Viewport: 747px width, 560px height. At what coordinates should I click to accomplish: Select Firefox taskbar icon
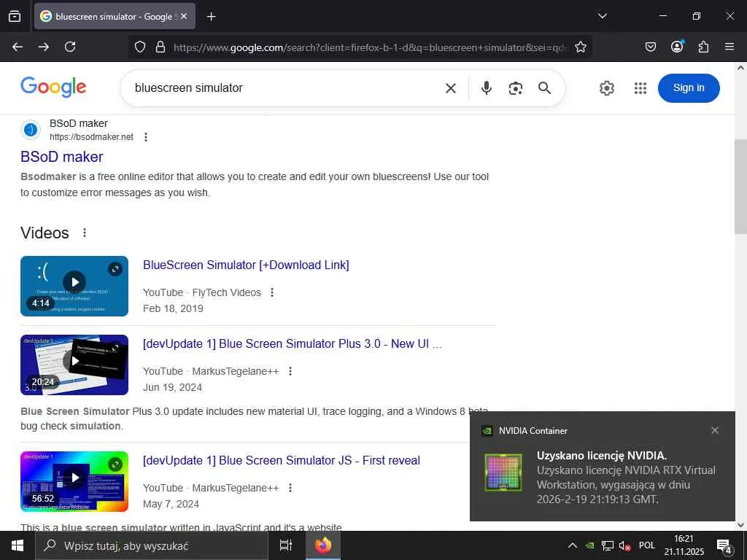323,545
